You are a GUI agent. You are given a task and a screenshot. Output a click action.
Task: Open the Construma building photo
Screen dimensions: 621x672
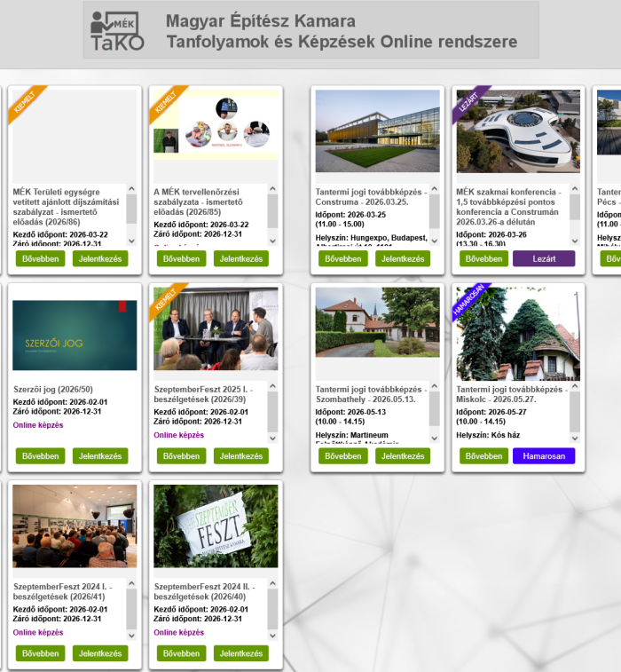377,130
